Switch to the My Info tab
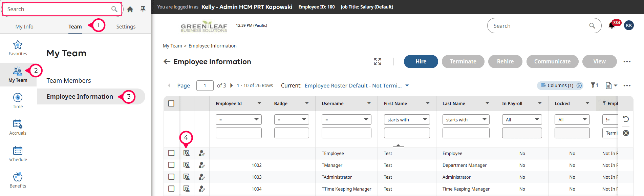The image size is (644, 196). 24,26
